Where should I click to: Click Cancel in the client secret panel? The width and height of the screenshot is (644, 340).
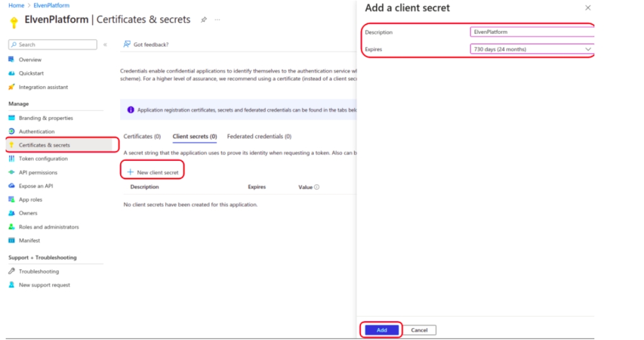[419, 330]
